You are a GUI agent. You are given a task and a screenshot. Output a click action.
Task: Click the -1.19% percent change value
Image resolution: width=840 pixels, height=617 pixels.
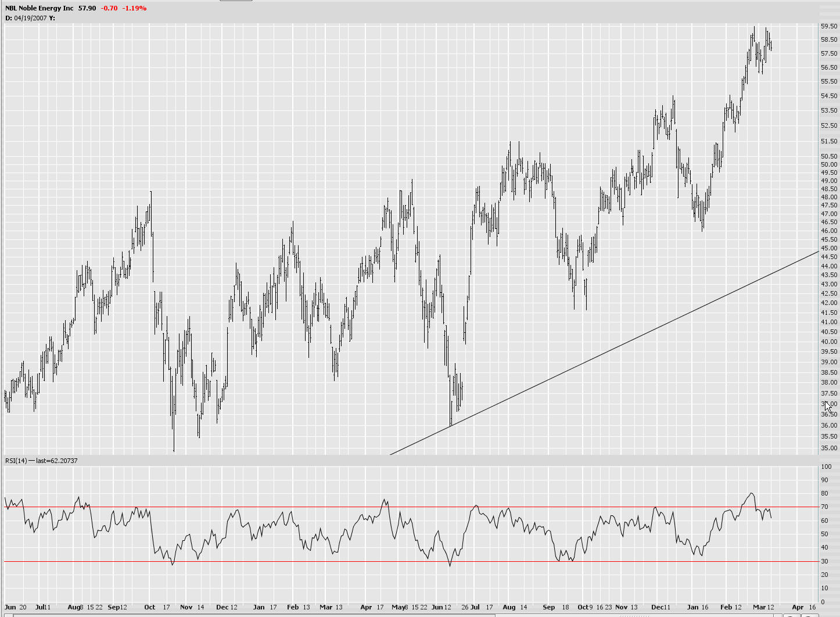click(x=134, y=8)
